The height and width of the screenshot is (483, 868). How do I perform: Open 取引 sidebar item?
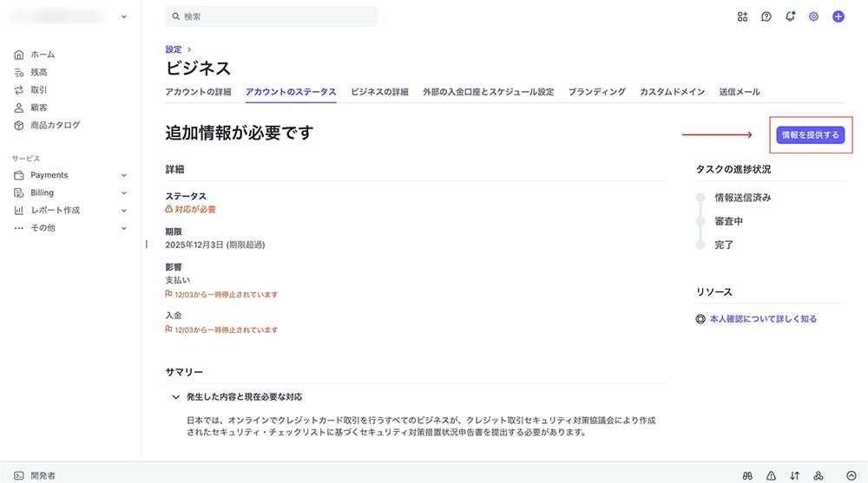pos(39,90)
